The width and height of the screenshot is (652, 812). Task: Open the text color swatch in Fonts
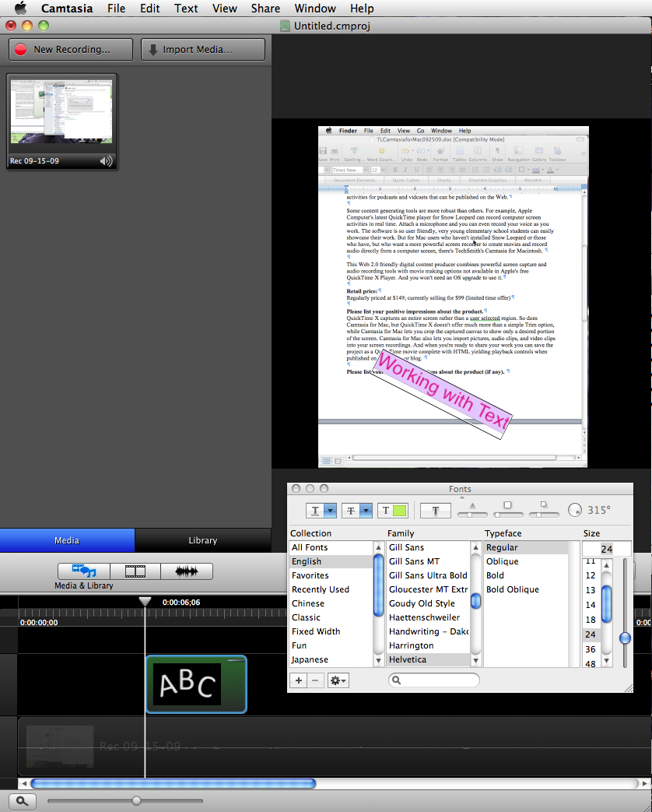(393, 511)
